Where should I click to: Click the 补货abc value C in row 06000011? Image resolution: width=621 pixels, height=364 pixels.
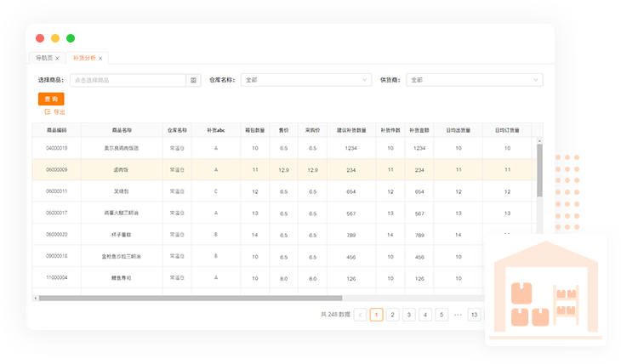pyautogui.click(x=216, y=191)
